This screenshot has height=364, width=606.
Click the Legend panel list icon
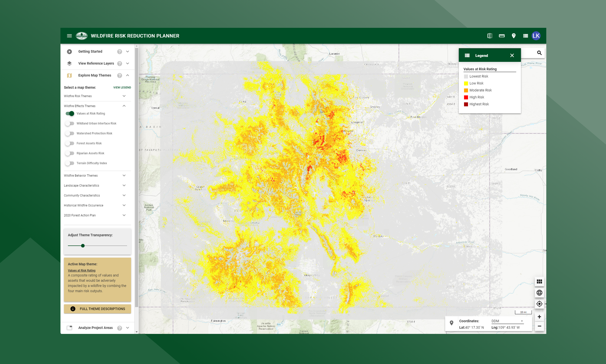tap(467, 55)
